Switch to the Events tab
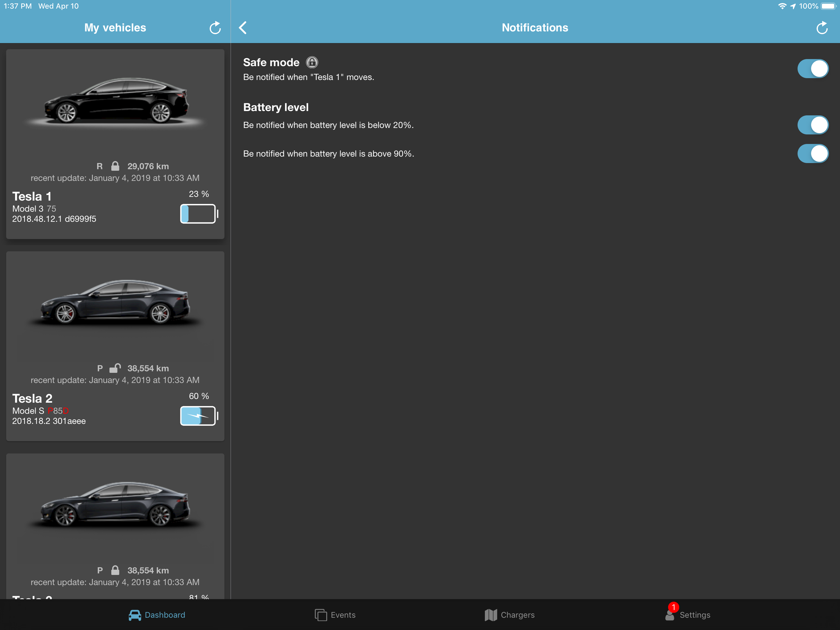This screenshot has width=840, height=630. click(x=335, y=615)
